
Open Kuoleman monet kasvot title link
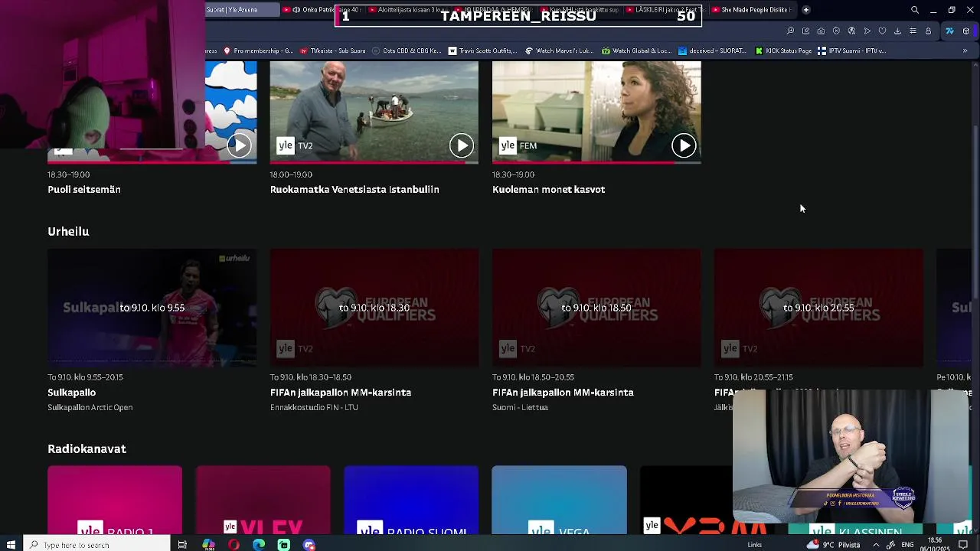(x=548, y=189)
